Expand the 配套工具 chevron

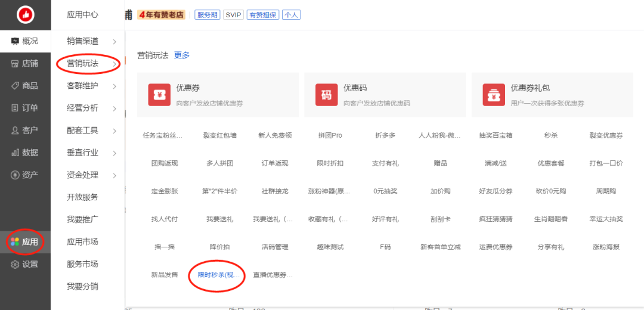(x=114, y=131)
